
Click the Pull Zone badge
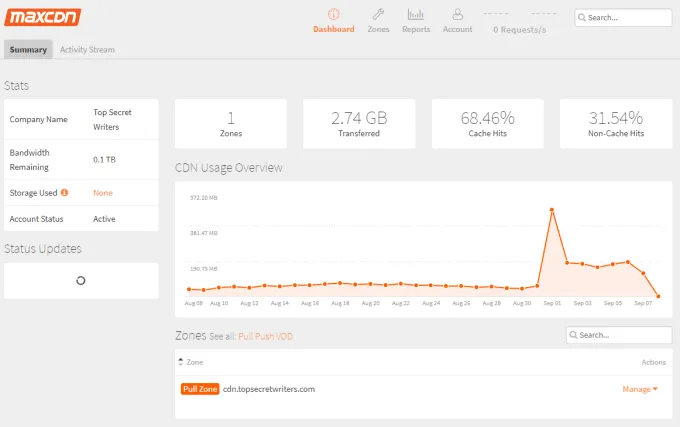click(200, 389)
